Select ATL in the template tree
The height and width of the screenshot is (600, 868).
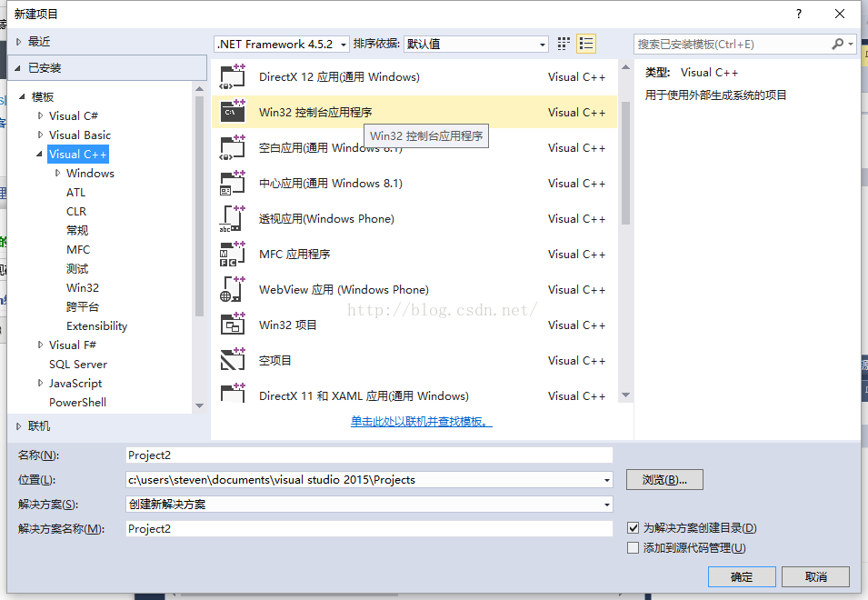pos(75,192)
